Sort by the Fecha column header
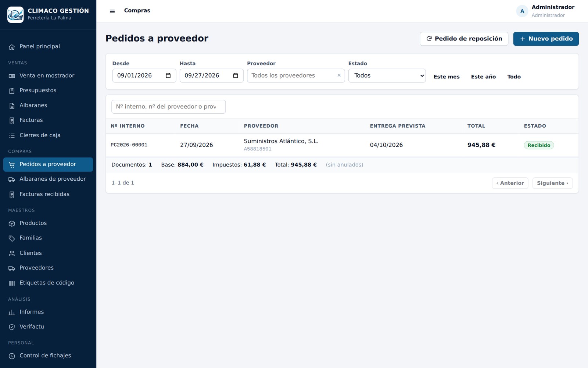 tap(189, 126)
